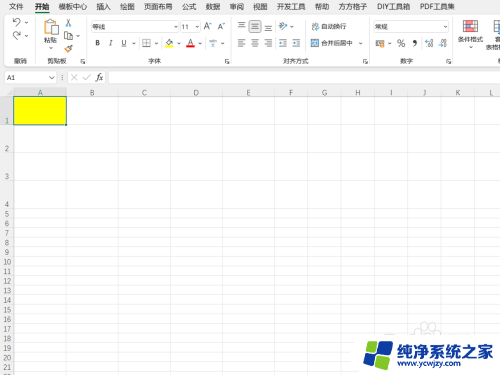Click merge and center button

pyautogui.click(x=332, y=43)
